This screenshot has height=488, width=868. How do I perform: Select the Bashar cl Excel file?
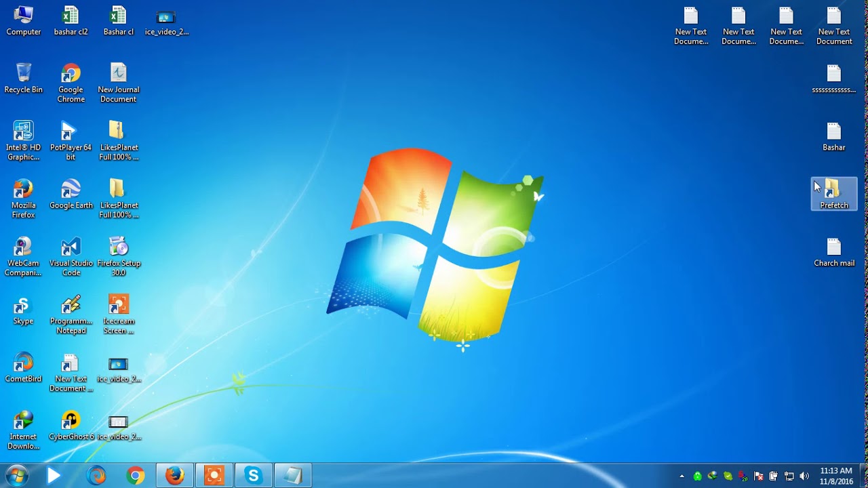[118, 20]
